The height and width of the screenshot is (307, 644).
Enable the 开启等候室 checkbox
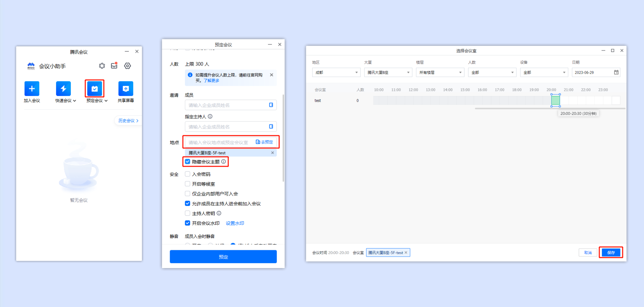pyautogui.click(x=188, y=184)
